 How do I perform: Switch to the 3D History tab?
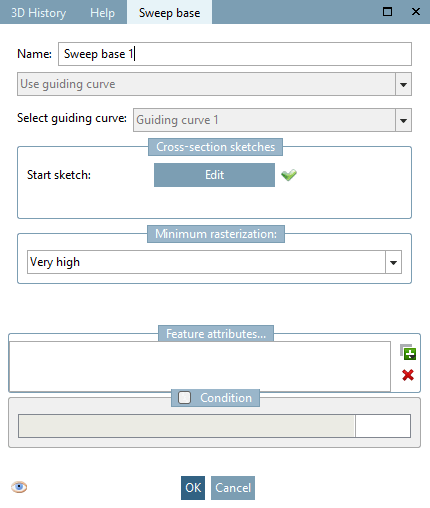[x=39, y=13]
